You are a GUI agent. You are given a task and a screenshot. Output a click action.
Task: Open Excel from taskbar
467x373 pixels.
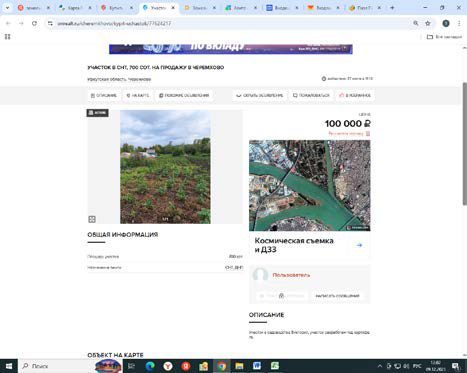click(275, 366)
